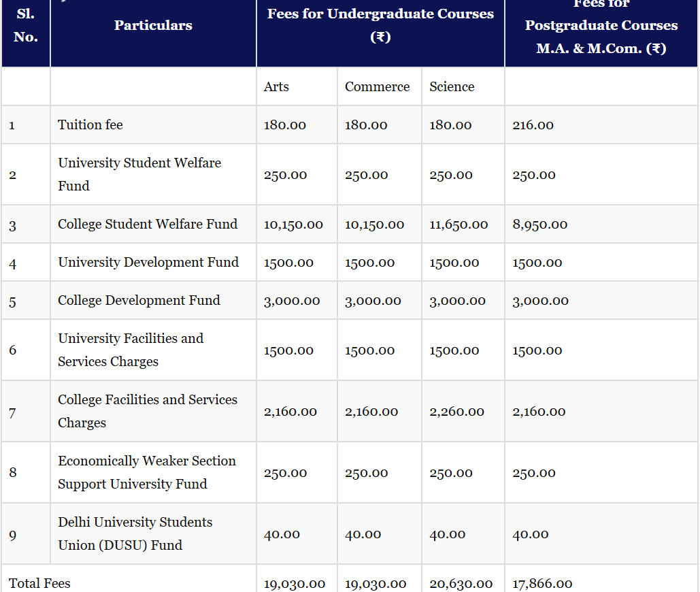Click the "Tuition fee" row label
The image size is (700, 592).
pyautogui.click(x=90, y=125)
